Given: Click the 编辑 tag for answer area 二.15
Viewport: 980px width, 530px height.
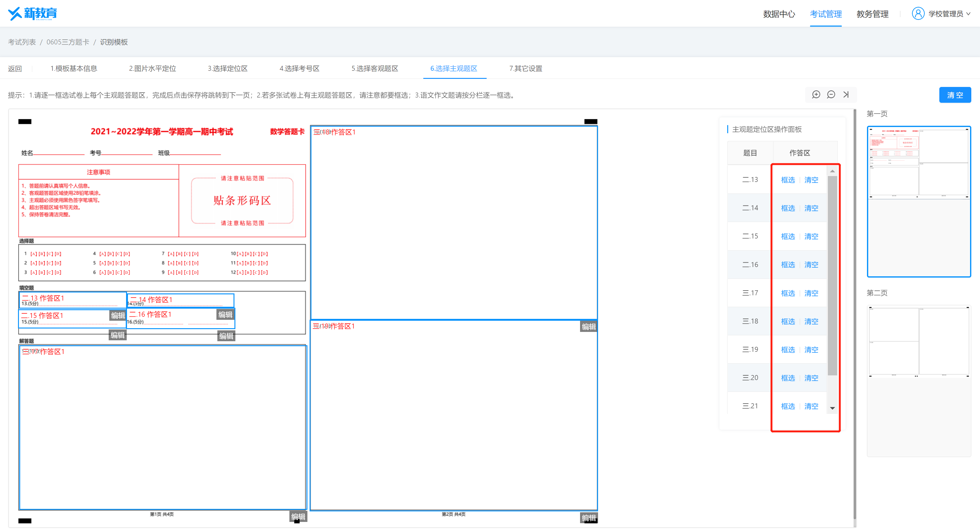Looking at the screenshot, I should [117, 335].
